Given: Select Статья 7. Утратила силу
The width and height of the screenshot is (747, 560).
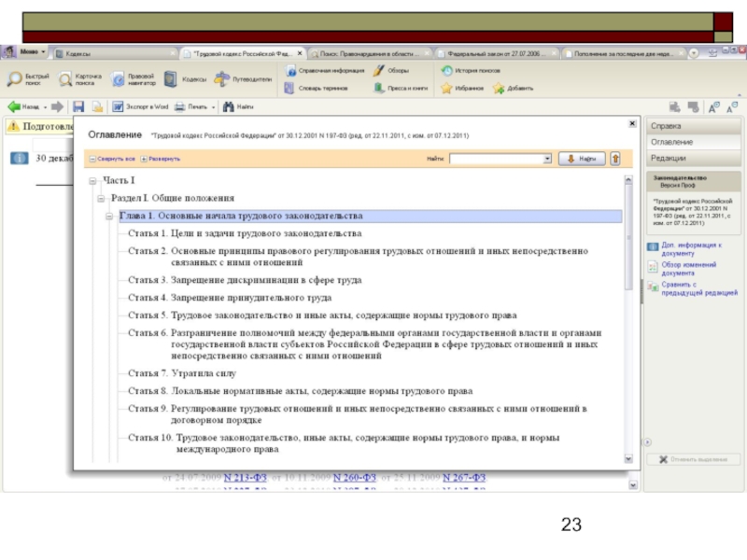Looking at the screenshot, I should (x=182, y=374).
